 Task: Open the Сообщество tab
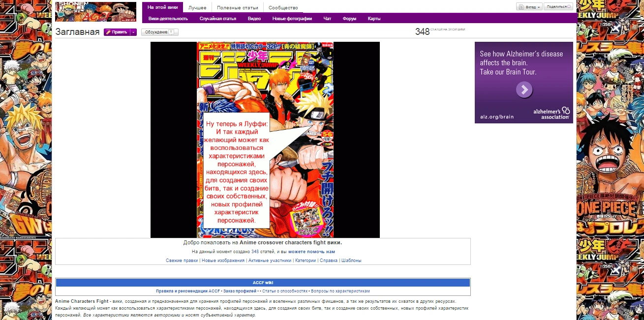point(283,8)
